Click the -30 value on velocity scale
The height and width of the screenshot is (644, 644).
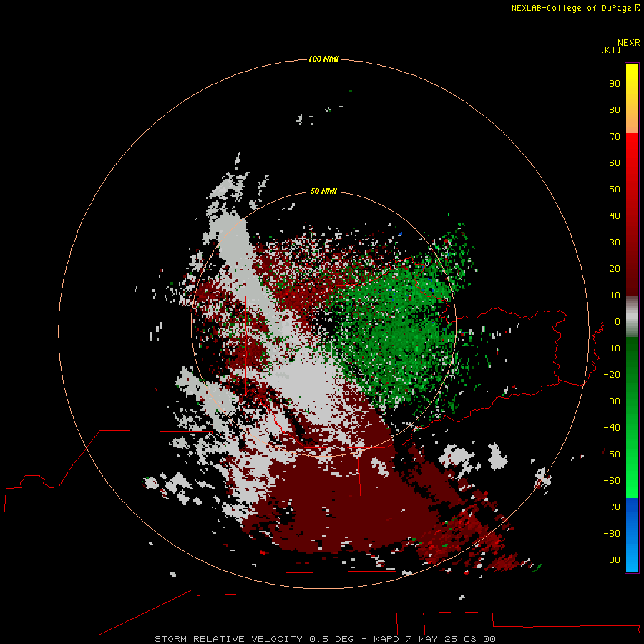tap(612, 401)
